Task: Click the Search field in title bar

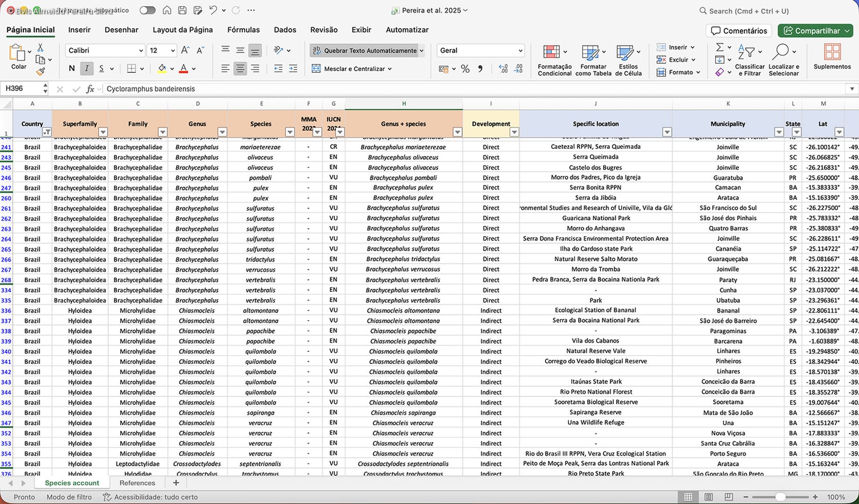Action: 748,11
